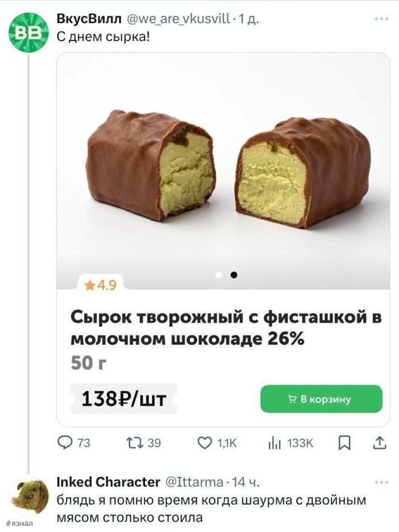Screen dimensions: 399x532
Task: Select the second carousel dot
Action: pos(233,274)
